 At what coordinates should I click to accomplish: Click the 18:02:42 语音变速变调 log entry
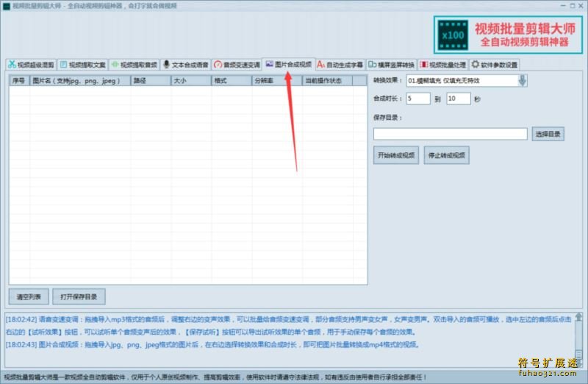point(288,325)
